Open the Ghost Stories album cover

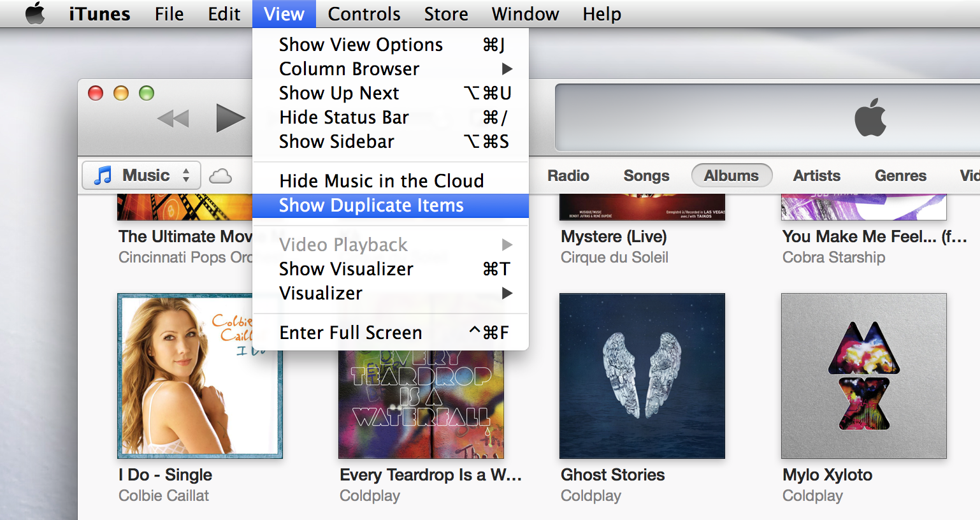642,376
